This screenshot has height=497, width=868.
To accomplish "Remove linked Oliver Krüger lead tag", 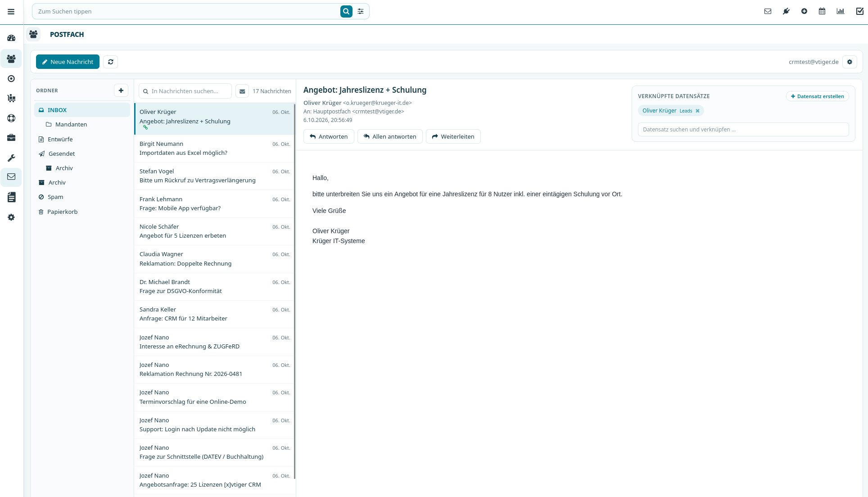I will coord(697,111).
